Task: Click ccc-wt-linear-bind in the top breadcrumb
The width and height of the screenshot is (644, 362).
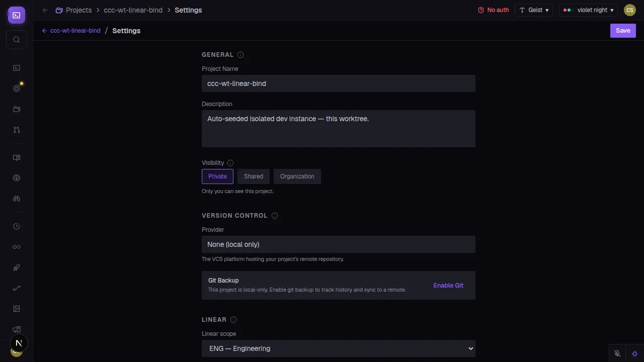Action: point(133,10)
